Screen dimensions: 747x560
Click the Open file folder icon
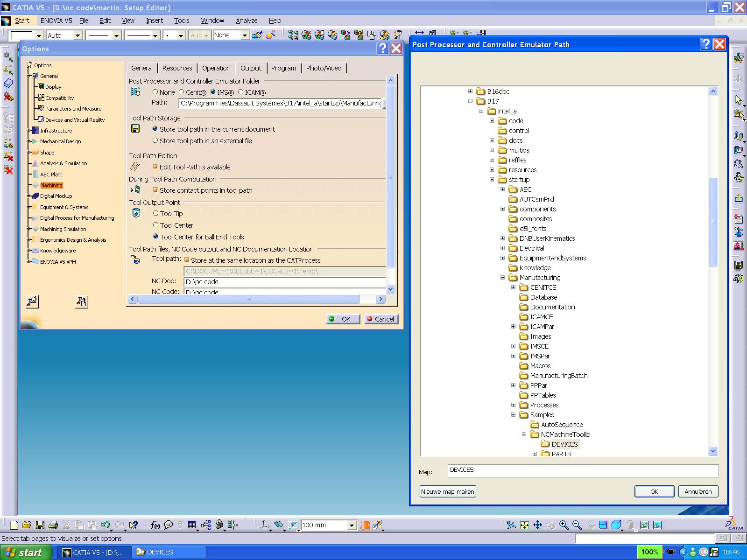tap(27, 525)
